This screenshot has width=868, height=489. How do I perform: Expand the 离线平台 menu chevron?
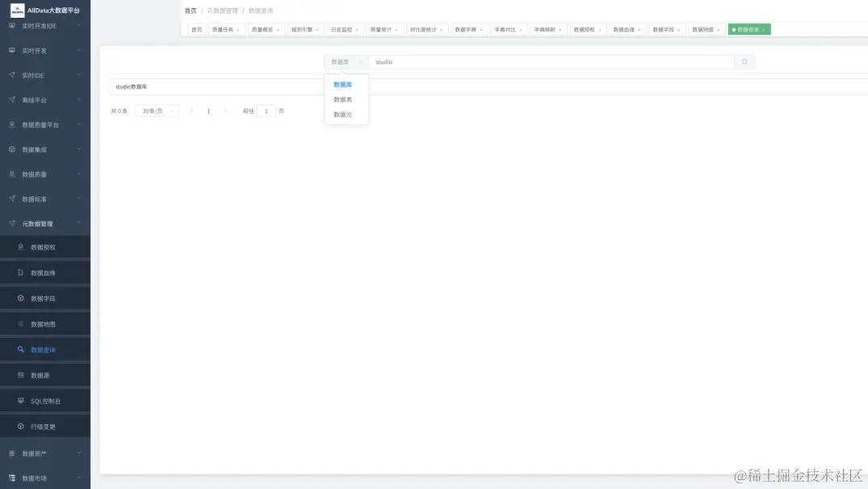coord(79,99)
